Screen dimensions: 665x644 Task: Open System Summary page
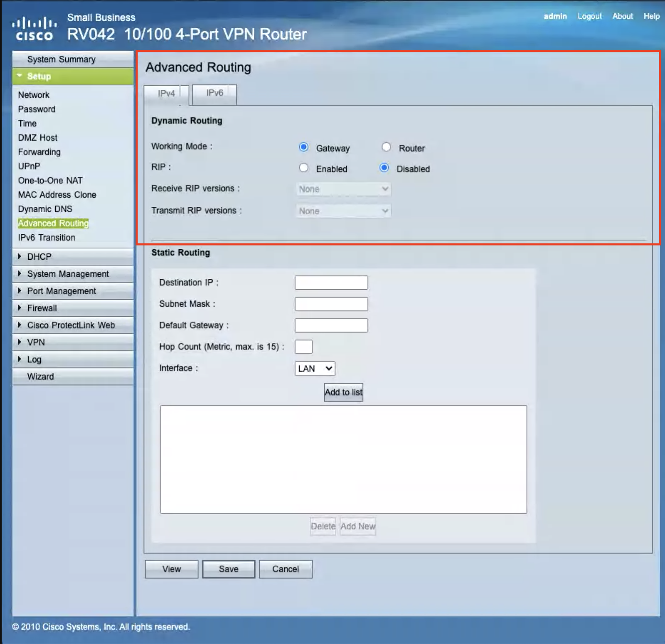click(73, 59)
